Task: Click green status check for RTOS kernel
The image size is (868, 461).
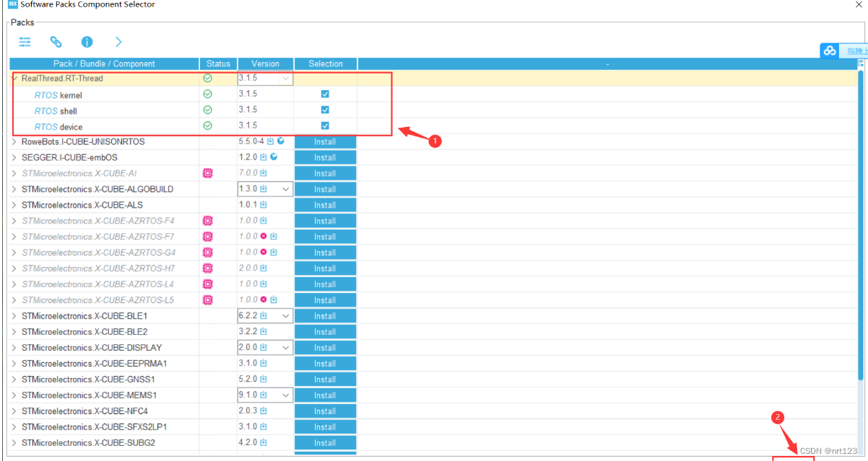Action: (x=208, y=94)
